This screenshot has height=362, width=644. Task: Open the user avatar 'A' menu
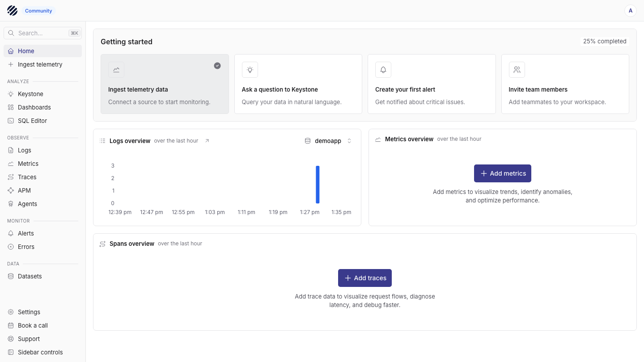(x=631, y=11)
